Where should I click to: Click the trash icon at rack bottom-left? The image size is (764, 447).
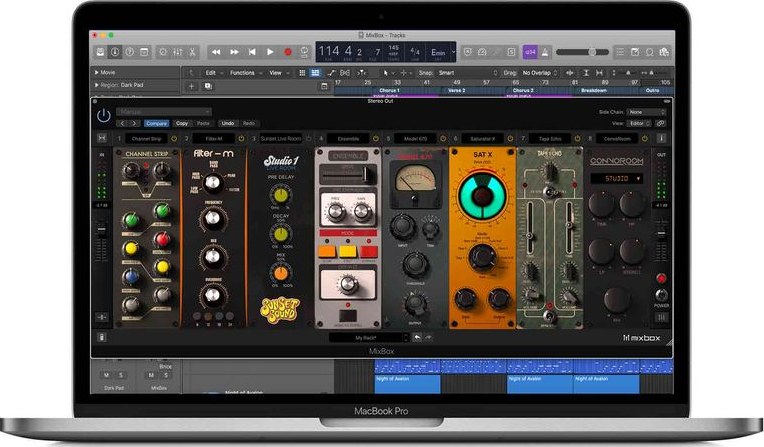[x=102, y=337]
